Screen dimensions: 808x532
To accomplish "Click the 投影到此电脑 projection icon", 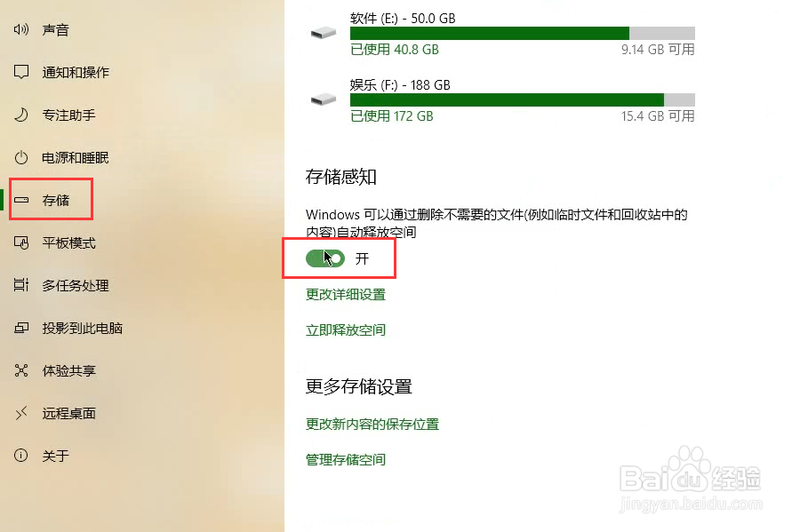I will 21,328.
